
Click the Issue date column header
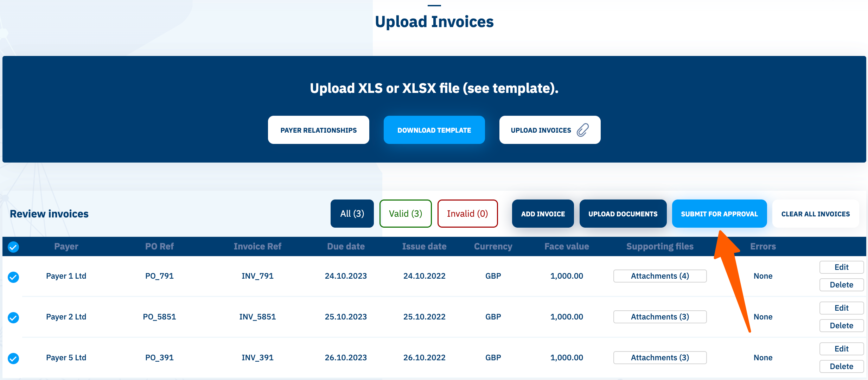coord(424,246)
